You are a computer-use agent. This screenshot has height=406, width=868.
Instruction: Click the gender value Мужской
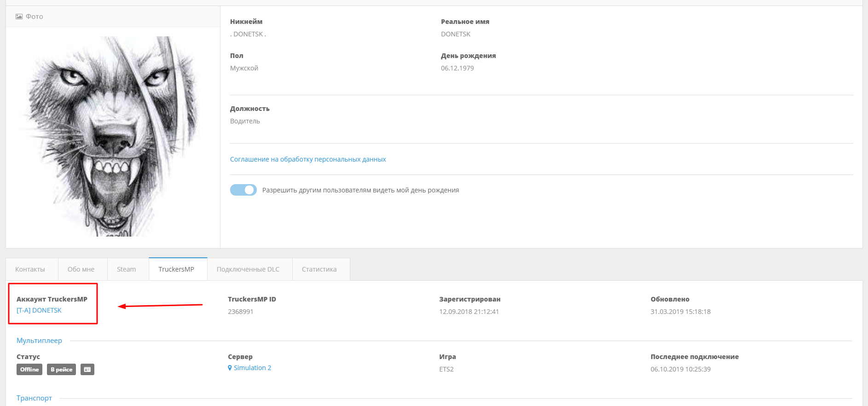coord(244,68)
